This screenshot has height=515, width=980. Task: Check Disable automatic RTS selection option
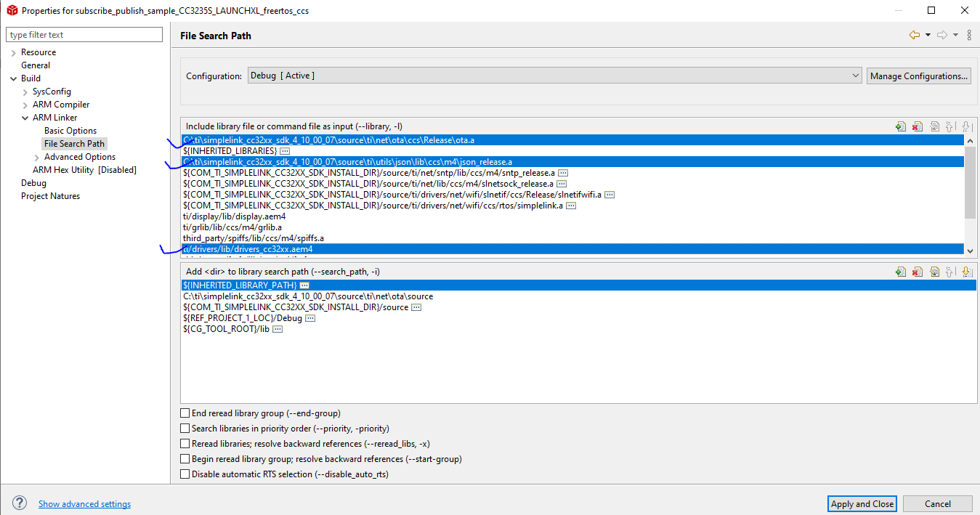pyautogui.click(x=185, y=474)
